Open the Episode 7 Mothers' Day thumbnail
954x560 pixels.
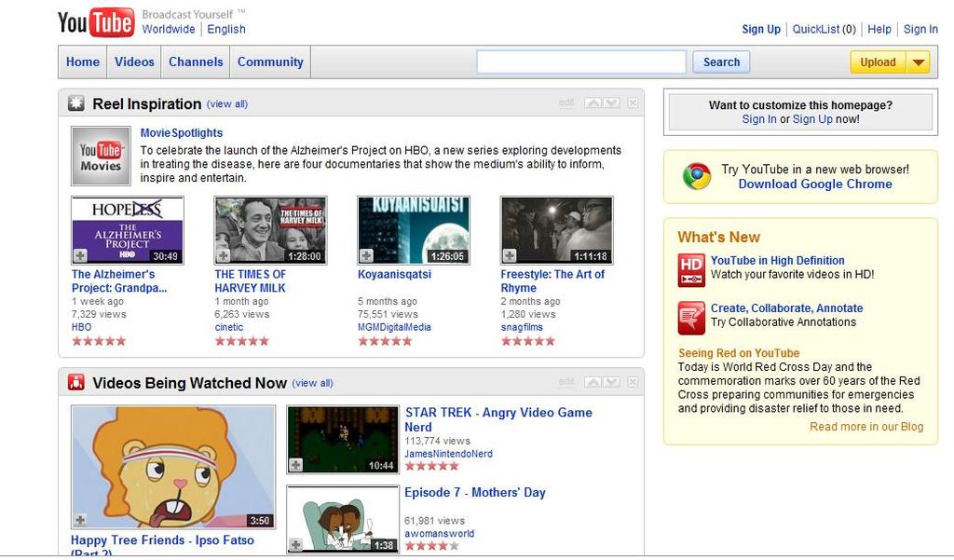(343, 519)
